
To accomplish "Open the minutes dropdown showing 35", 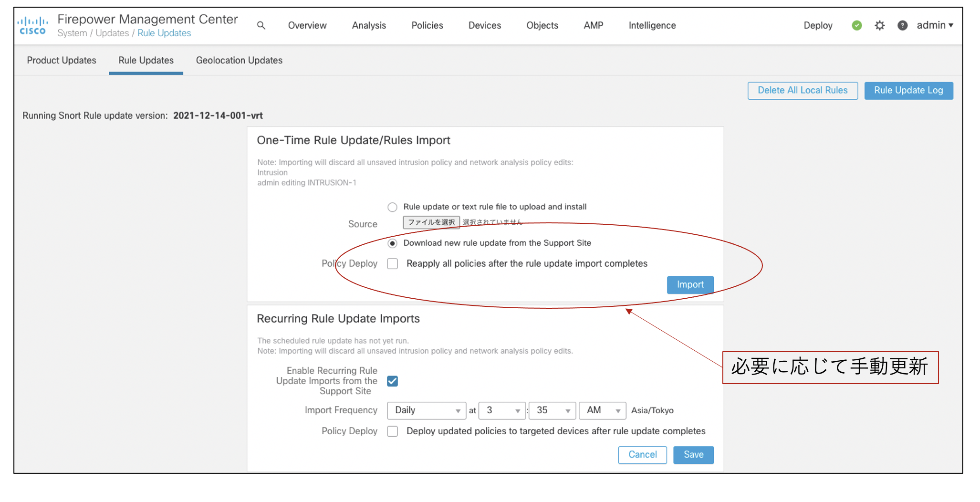I will pyautogui.click(x=552, y=410).
